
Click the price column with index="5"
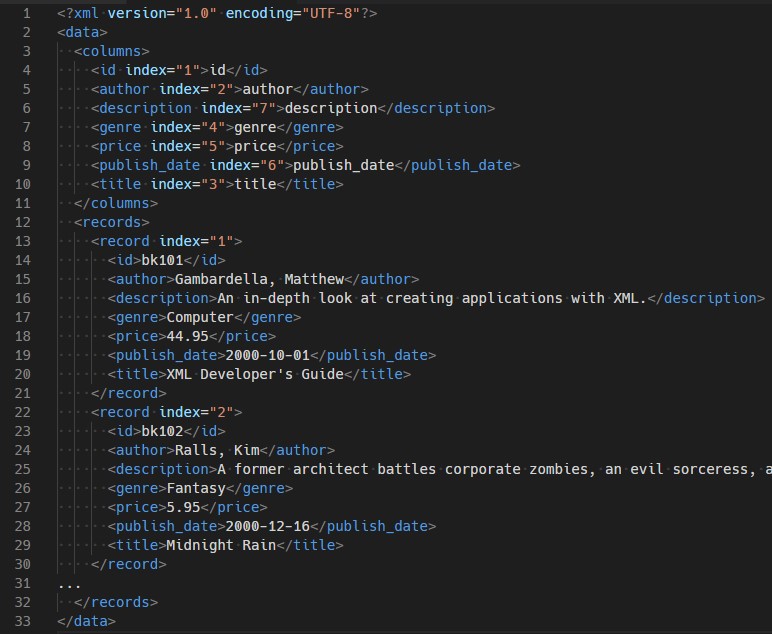pyautogui.click(x=217, y=146)
